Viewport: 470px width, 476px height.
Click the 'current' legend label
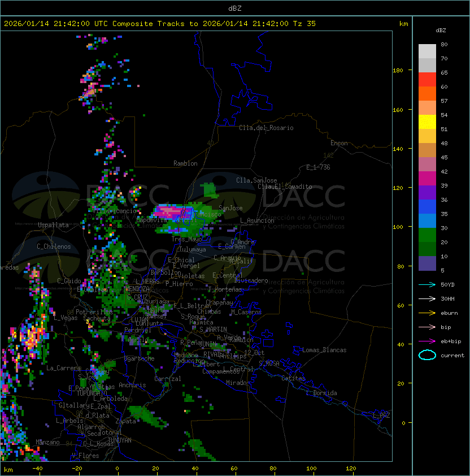pos(452,356)
